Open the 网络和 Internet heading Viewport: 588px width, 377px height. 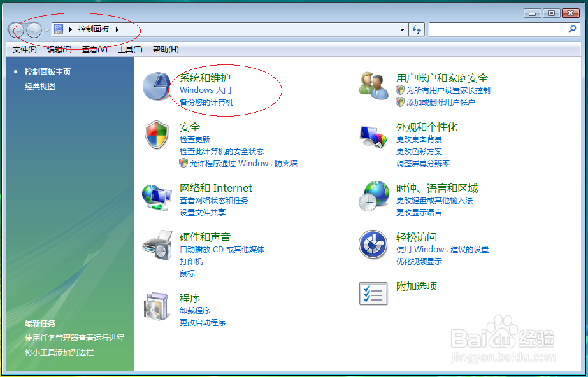[x=215, y=188]
